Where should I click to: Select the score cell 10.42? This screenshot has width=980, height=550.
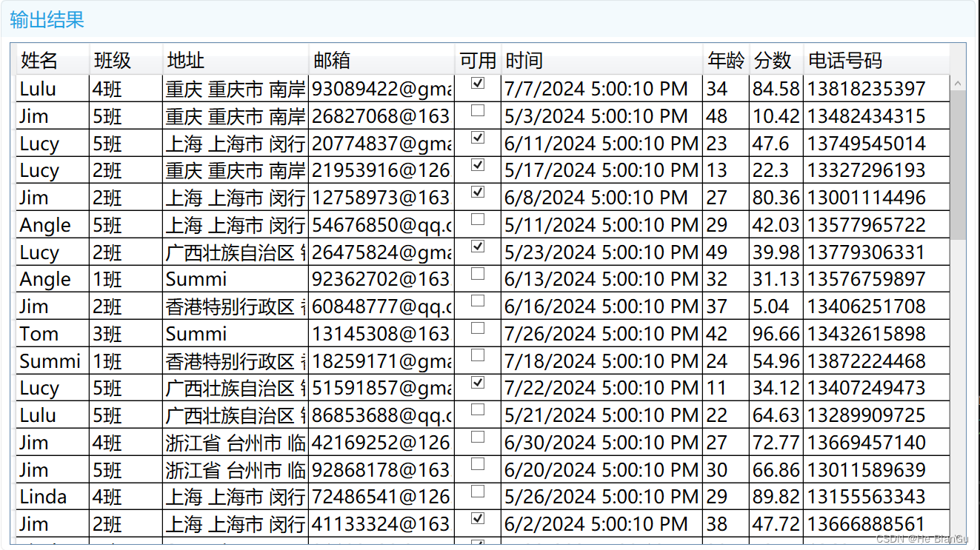click(x=776, y=116)
